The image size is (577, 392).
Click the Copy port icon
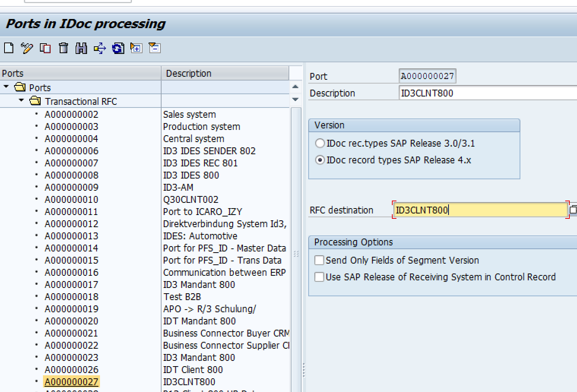tap(45, 48)
